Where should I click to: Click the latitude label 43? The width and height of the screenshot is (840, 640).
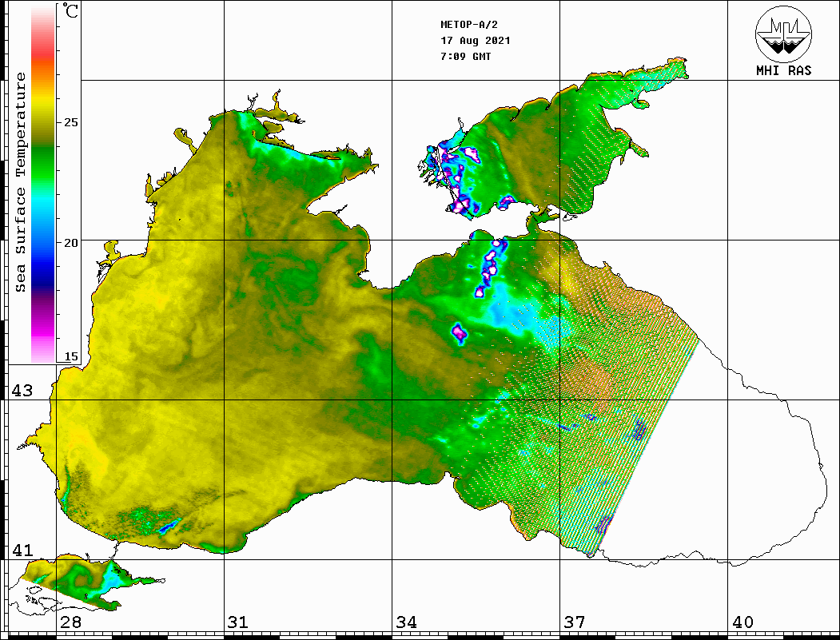[x=22, y=391]
